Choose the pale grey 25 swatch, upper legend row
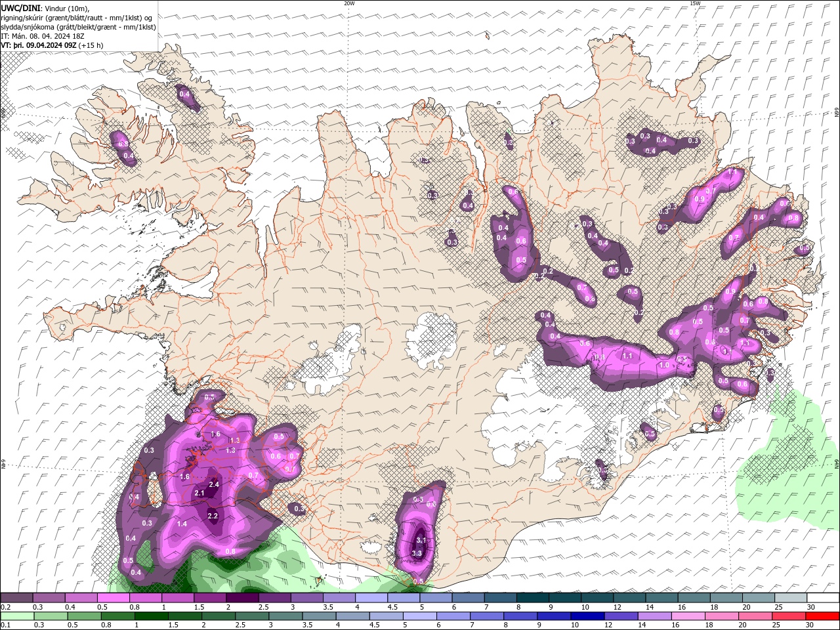840x630 pixels. pos(790,598)
